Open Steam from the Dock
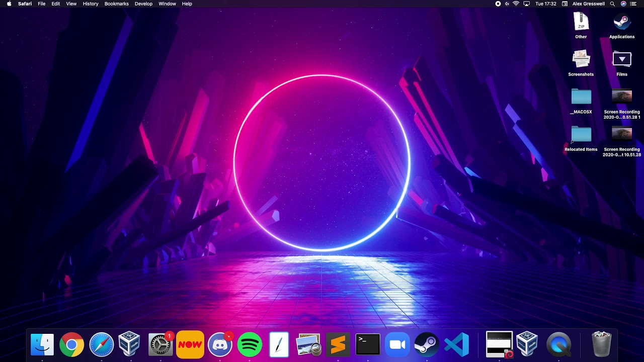This screenshot has width=644, height=362. pos(427,344)
